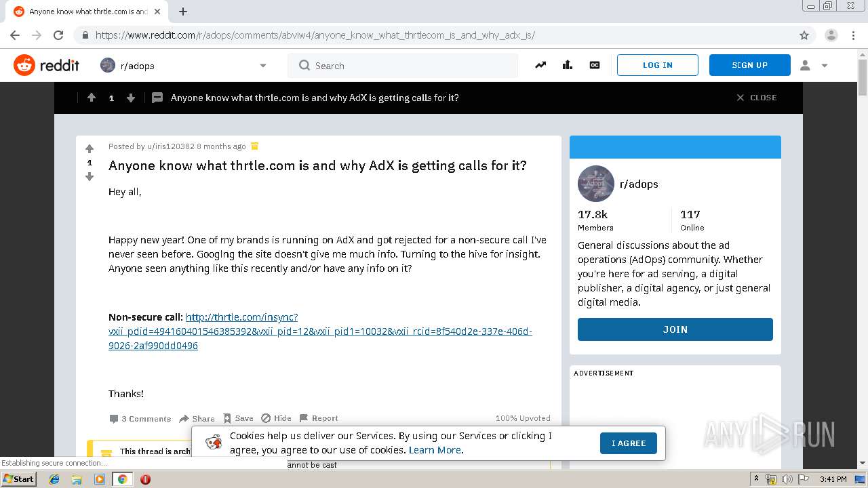Click the LOG IN button
Image resolution: width=868 pixels, height=488 pixels.
tap(658, 65)
